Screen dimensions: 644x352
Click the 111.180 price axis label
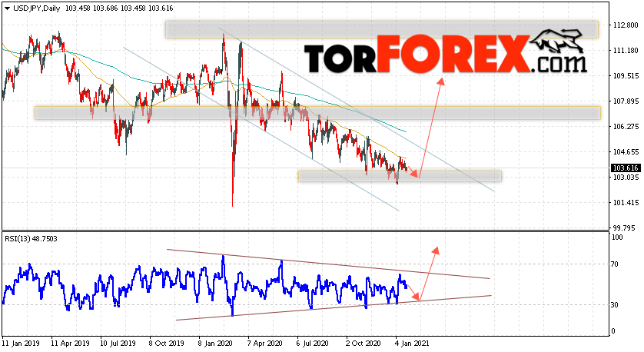click(626, 51)
